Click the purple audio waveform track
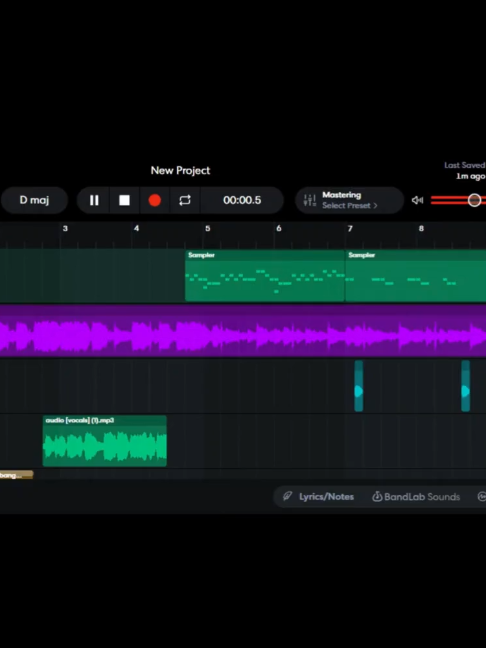The image size is (486, 648). [x=243, y=331]
